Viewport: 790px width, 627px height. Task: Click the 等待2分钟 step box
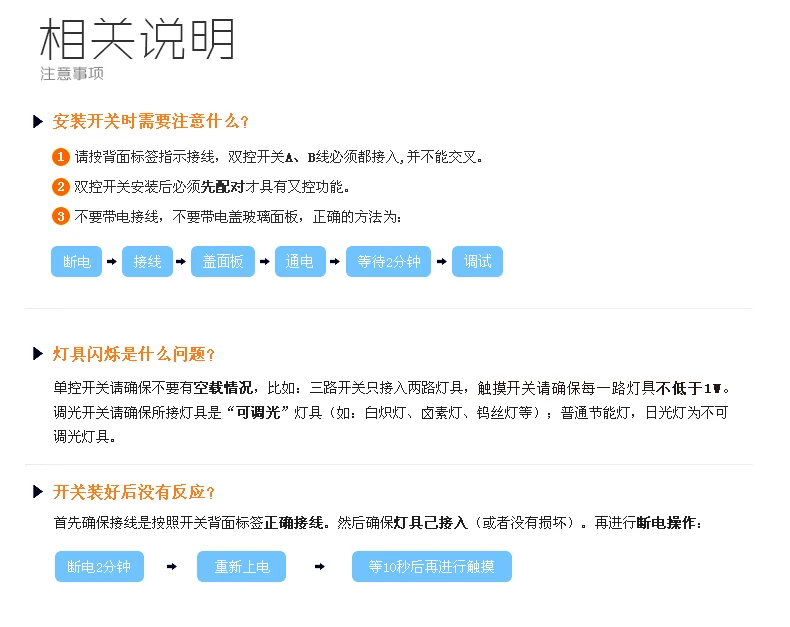tap(388, 262)
